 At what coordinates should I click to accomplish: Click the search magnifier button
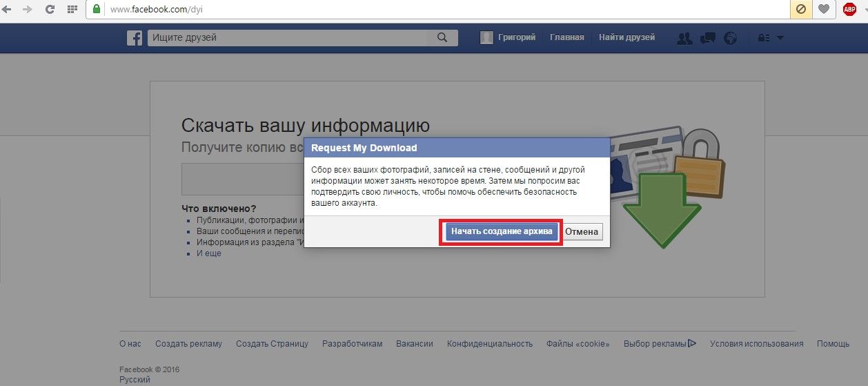442,38
